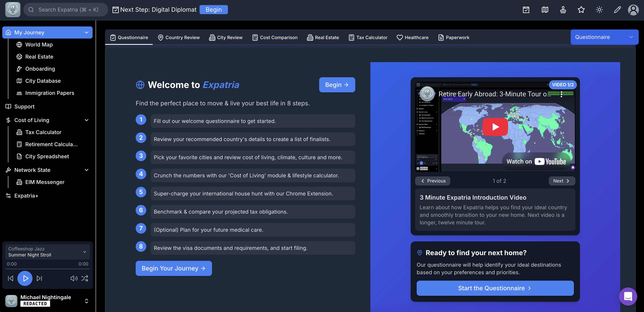Click the star favorites icon
Viewport: 644px width, 312px height.
(581, 10)
